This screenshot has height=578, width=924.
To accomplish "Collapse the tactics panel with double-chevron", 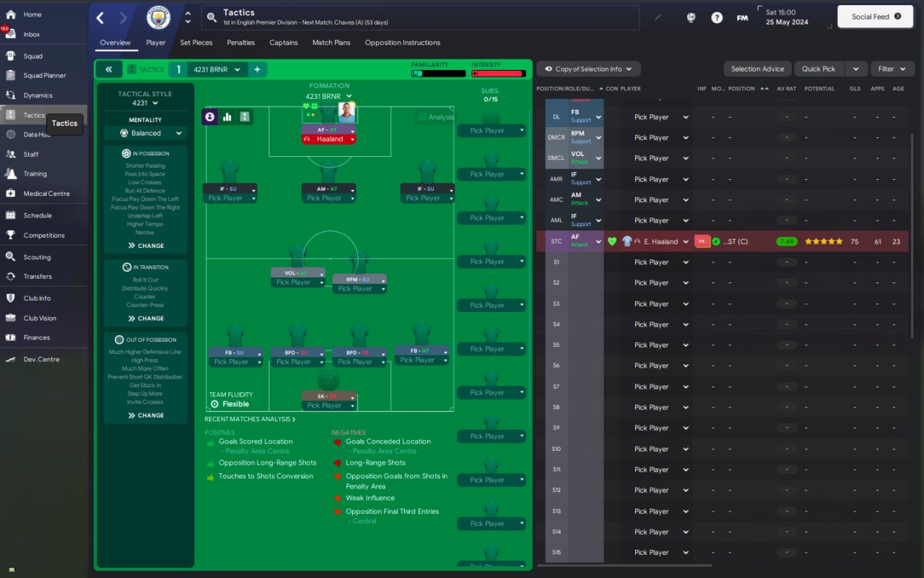I will pyautogui.click(x=108, y=69).
